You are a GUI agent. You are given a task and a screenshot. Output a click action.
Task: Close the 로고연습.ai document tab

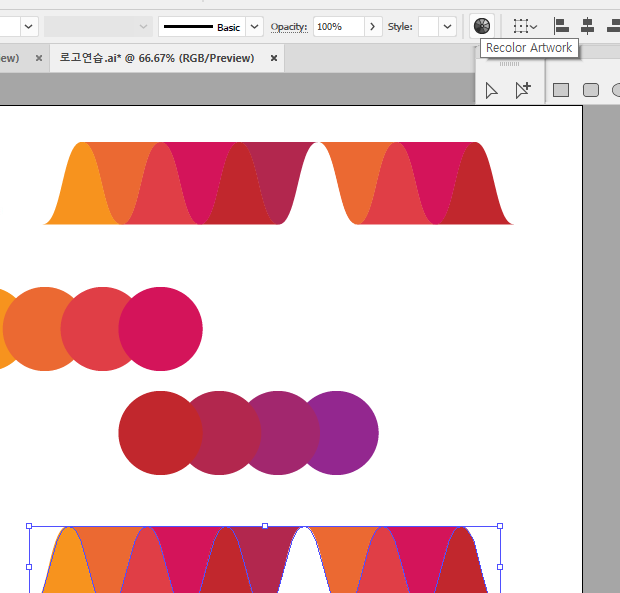pos(274,58)
